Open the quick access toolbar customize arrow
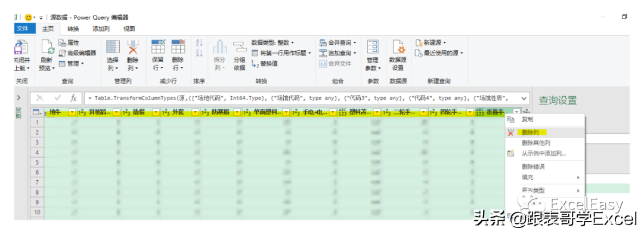The image size is (644, 234). point(41,18)
